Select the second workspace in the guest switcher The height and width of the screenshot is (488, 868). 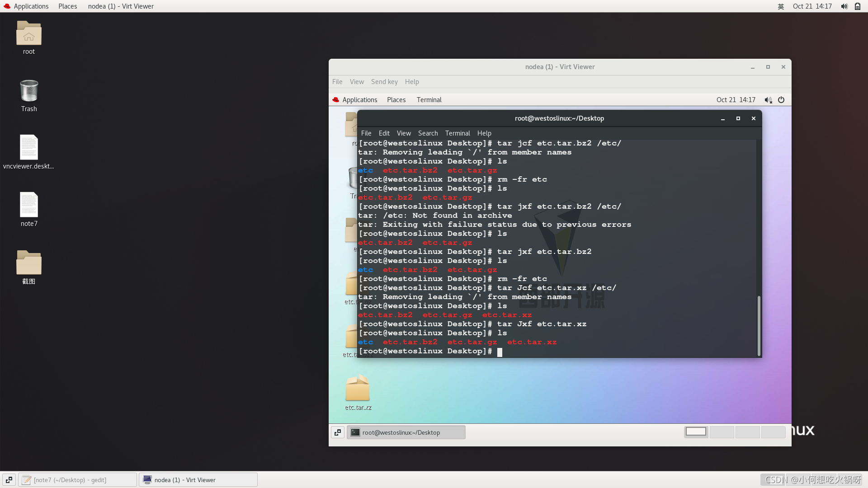coord(722,432)
